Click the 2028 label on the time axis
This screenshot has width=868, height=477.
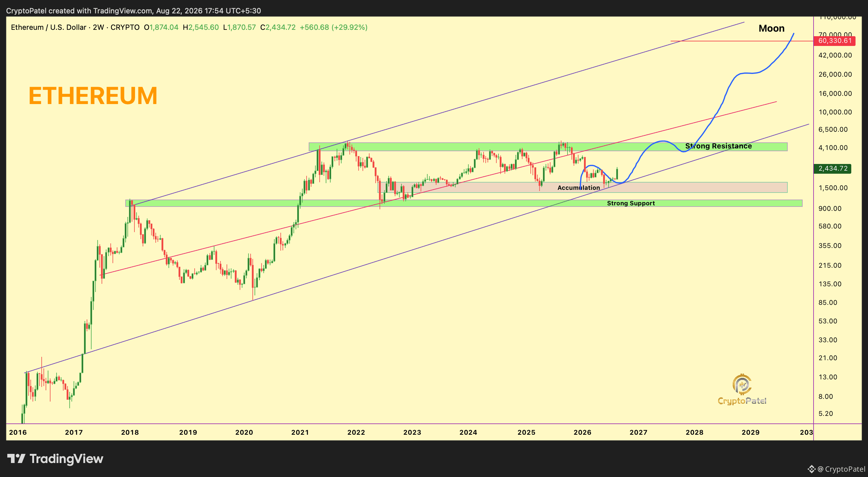click(694, 433)
